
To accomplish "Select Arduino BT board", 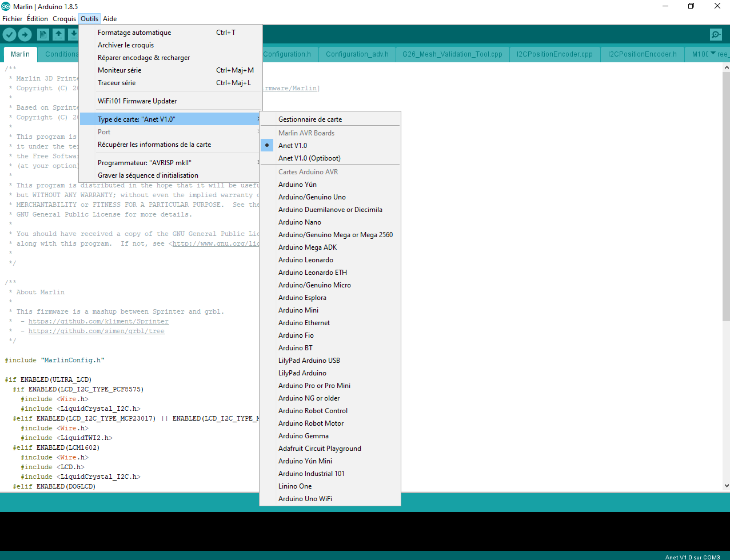I will point(330,348).
